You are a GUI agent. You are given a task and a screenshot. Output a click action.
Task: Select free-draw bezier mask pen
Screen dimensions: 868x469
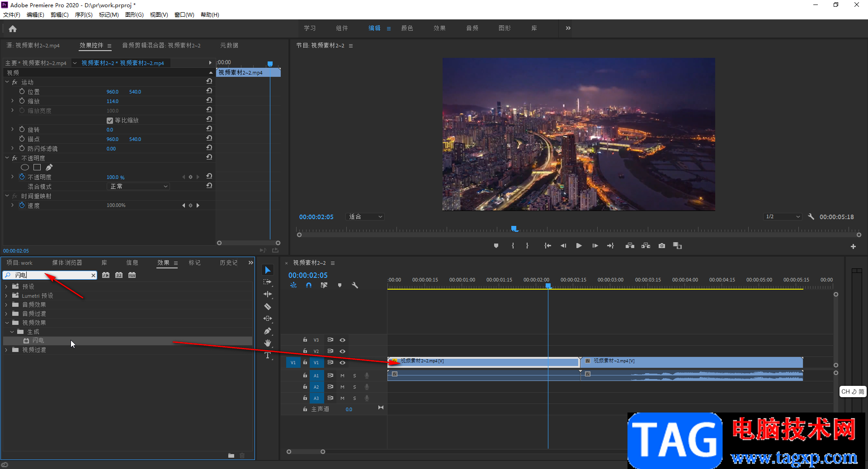[49, 168]
